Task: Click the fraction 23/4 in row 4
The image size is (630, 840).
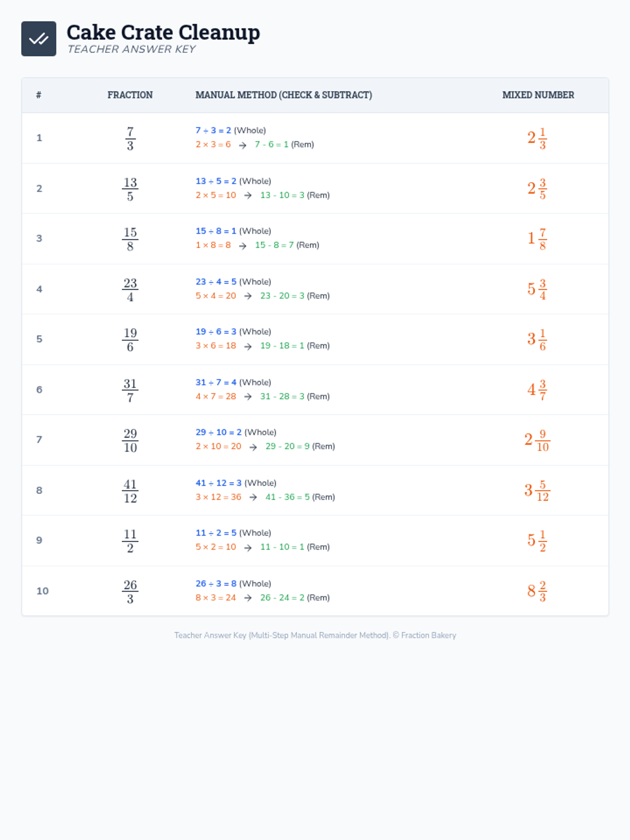Action: [130, 290]
